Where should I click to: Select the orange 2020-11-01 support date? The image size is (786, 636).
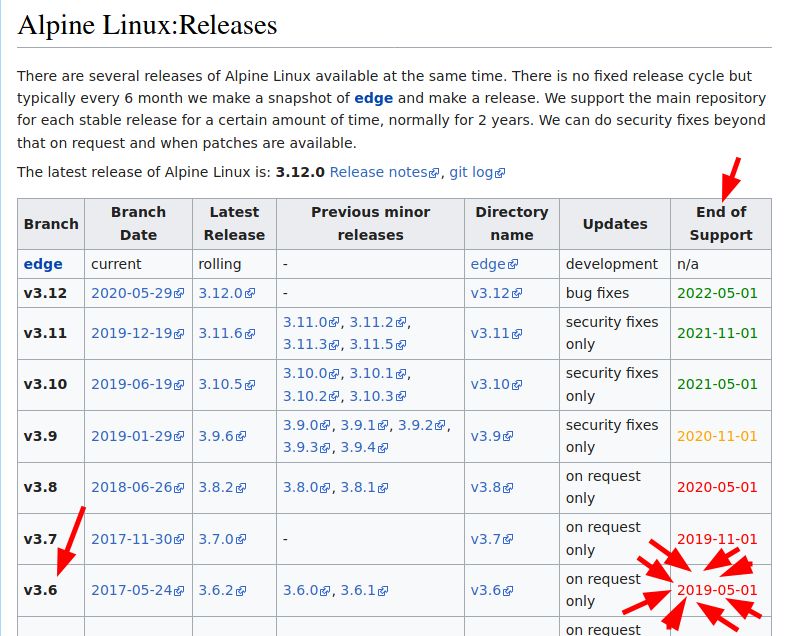click(x=717, y=436)
